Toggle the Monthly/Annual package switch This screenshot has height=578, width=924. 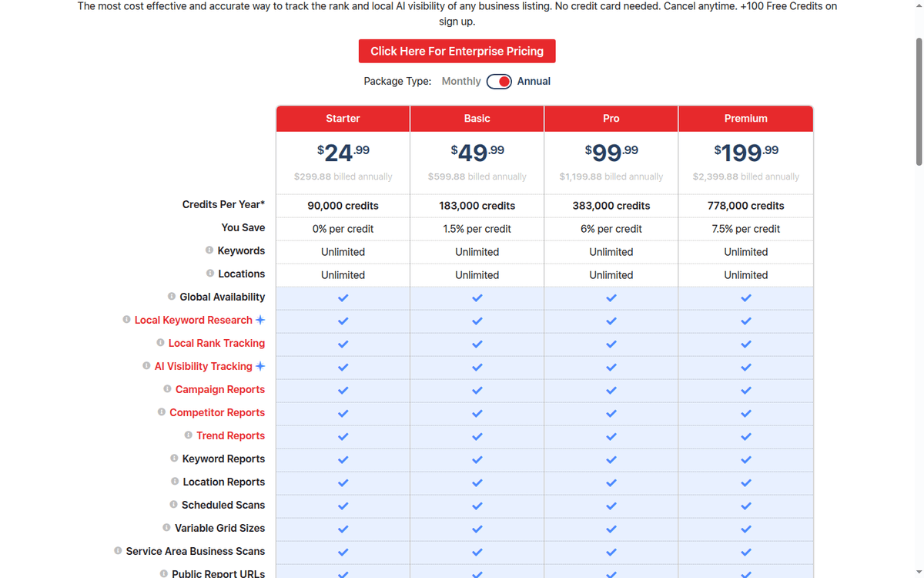499,82
